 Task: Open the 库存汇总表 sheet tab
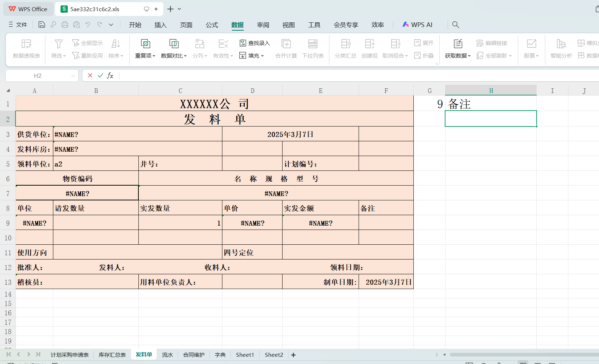coord(112,355)
